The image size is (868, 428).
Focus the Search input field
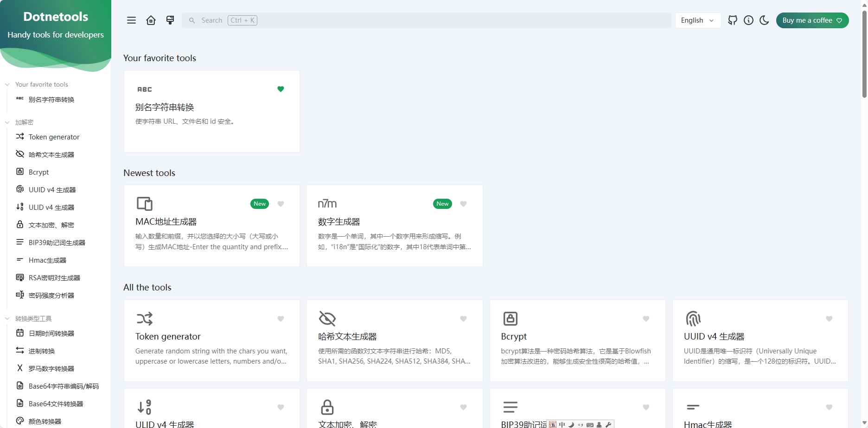tap(426, 20)
